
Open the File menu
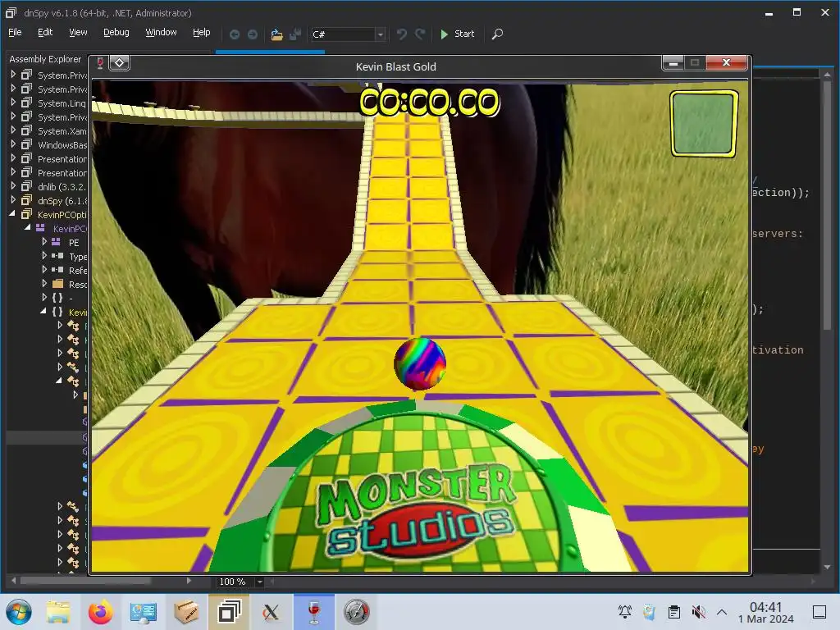15,33
